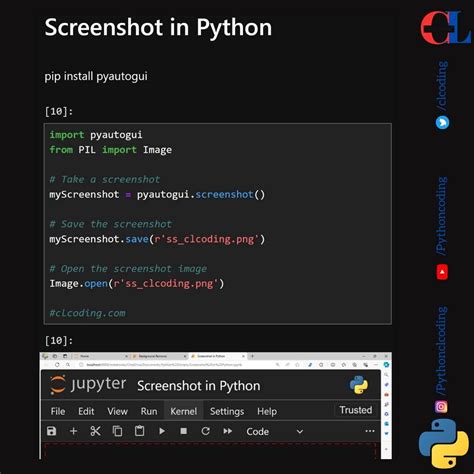The image size is (474, 474).
Task: Switch to the Background Remover browser tab
Action: pyautogui.click(x=159, y=356)
